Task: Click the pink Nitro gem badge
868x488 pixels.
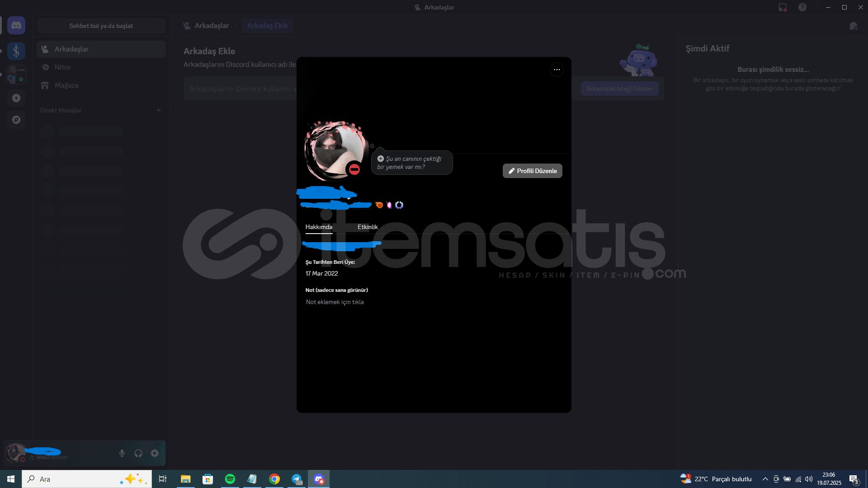Action: pyautogui.click(x=389, y=205)
